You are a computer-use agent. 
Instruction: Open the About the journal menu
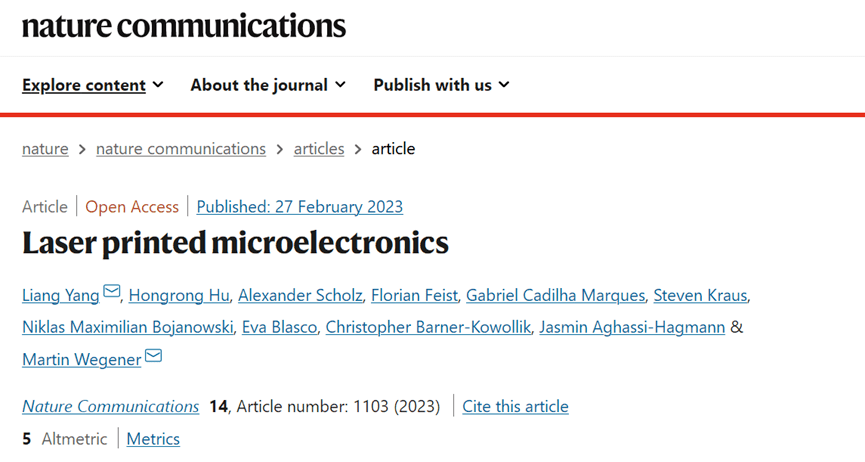tap(268, 85)
